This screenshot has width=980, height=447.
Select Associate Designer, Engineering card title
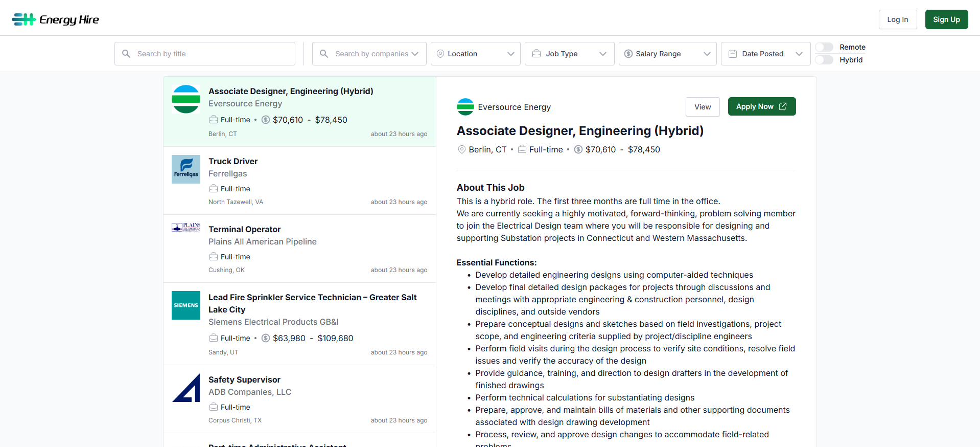291,91
